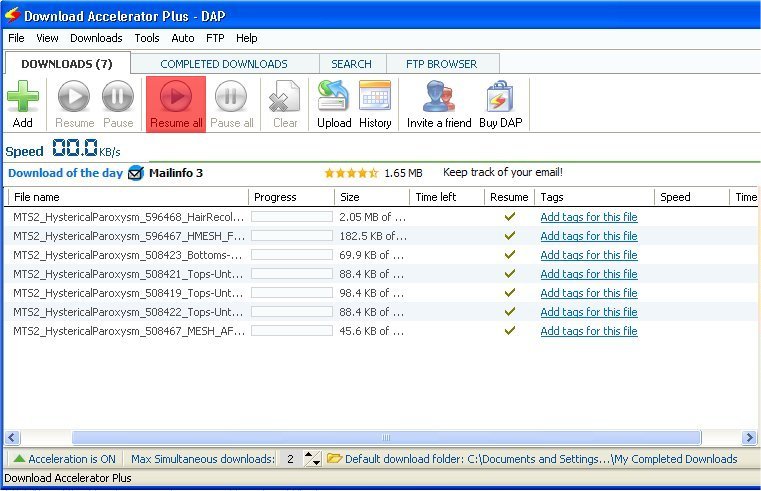Screen dimensions: 761x491
Task: Click the 182.5 KB size cell
Action: point(372,236)
